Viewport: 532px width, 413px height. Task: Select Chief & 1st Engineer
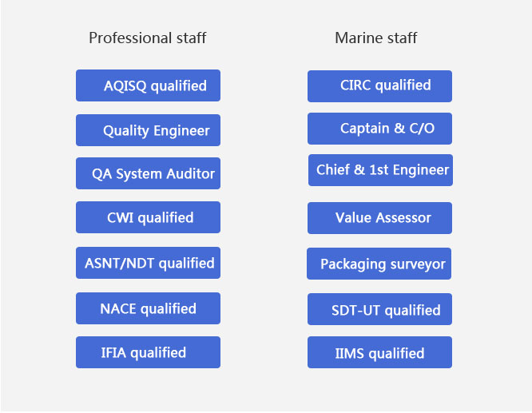click(x=380, y=170)
